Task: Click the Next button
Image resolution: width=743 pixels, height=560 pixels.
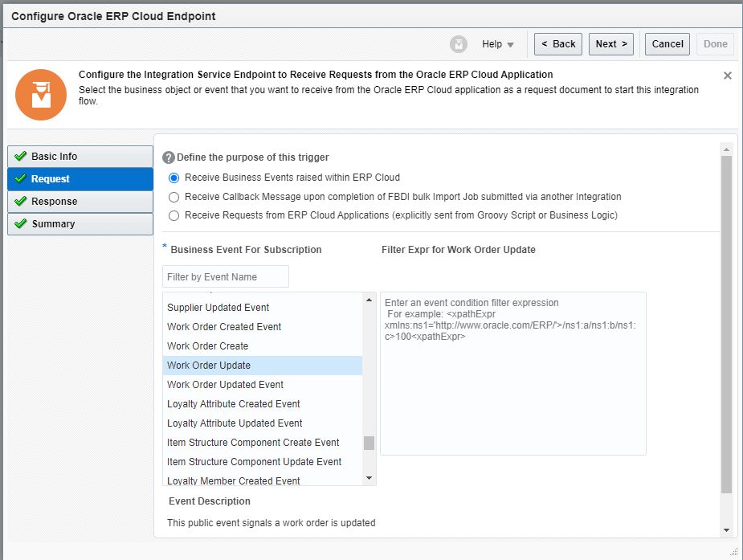Action: coord(610,44)
